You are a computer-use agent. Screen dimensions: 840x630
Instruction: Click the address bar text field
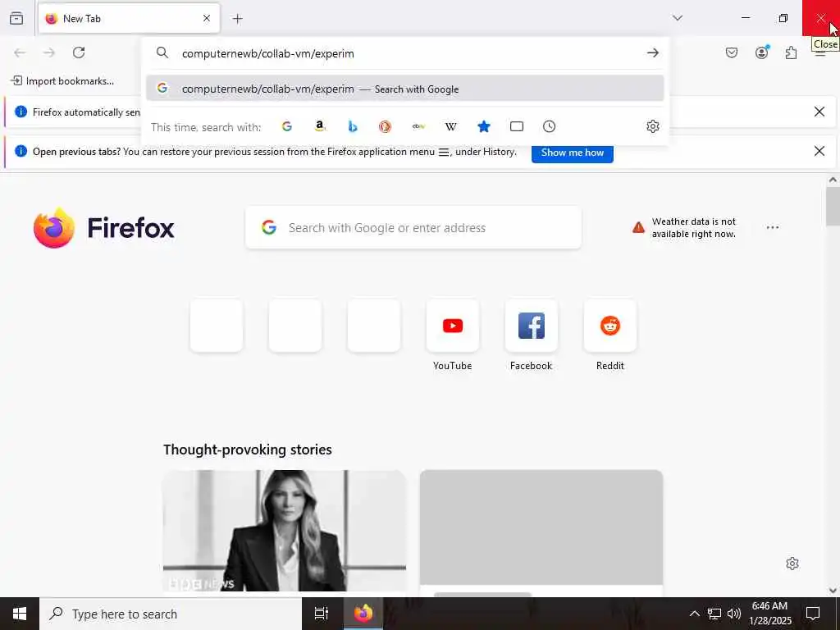point(407,53)
